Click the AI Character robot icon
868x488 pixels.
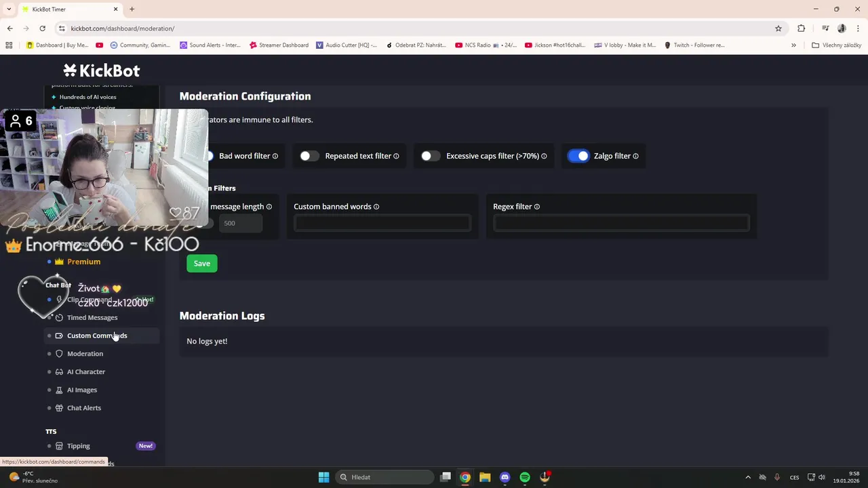point(59,371)
